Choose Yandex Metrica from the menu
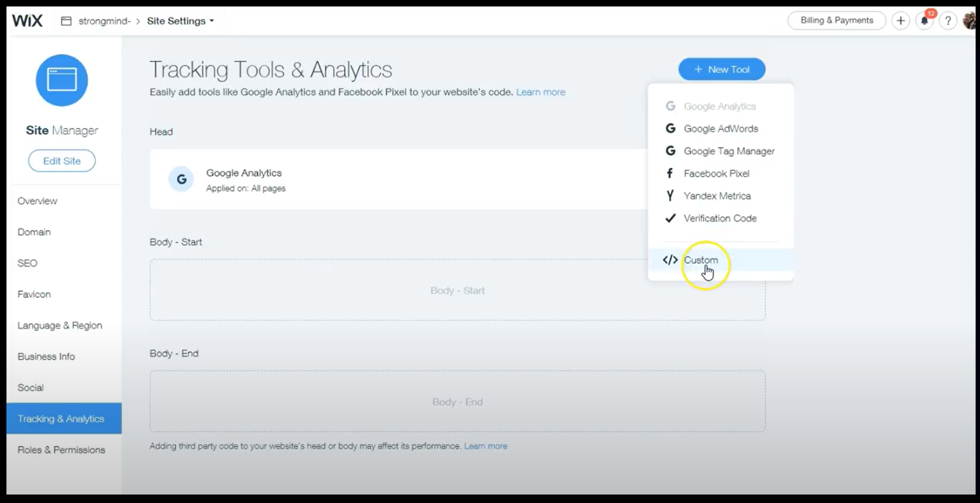Viewport: 980px width, 503px height. click(720, 196)
